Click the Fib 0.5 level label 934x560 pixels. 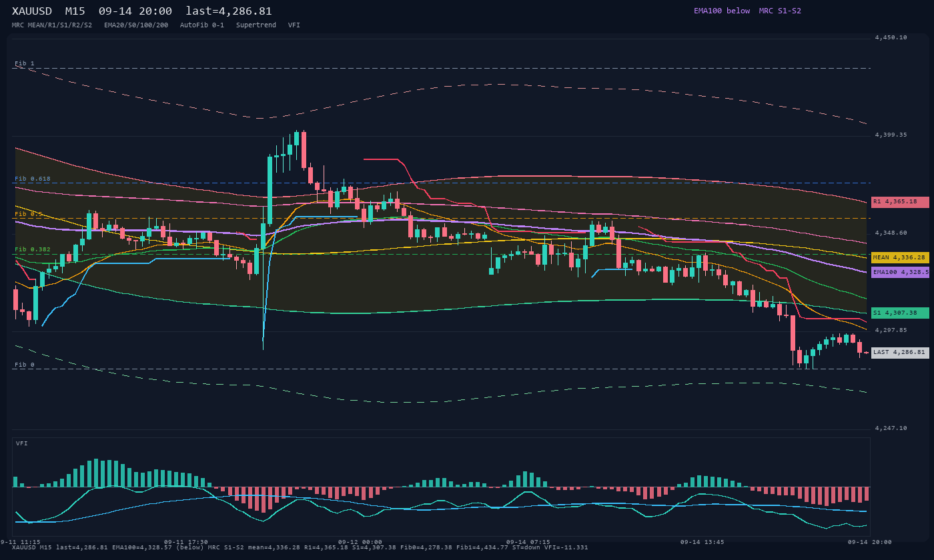click(29, 214)
